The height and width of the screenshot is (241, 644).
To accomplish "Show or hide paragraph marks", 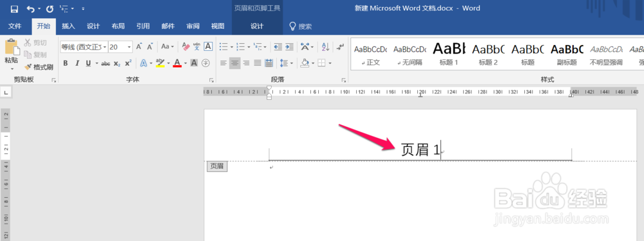I will (x=340, y=47).
